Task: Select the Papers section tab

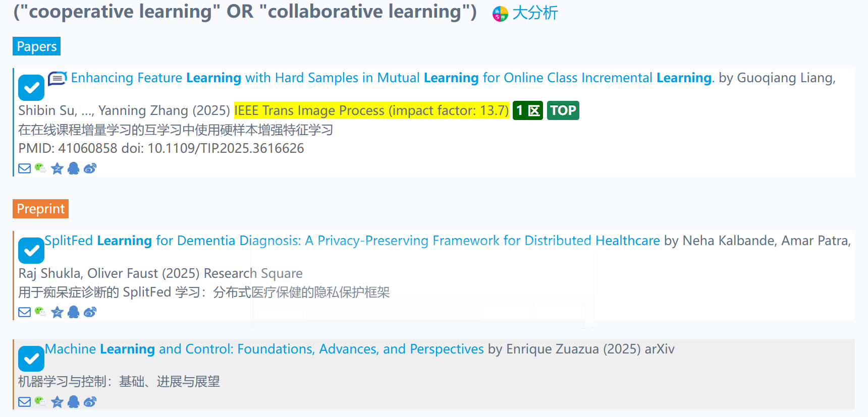Action: pos(36,46)
